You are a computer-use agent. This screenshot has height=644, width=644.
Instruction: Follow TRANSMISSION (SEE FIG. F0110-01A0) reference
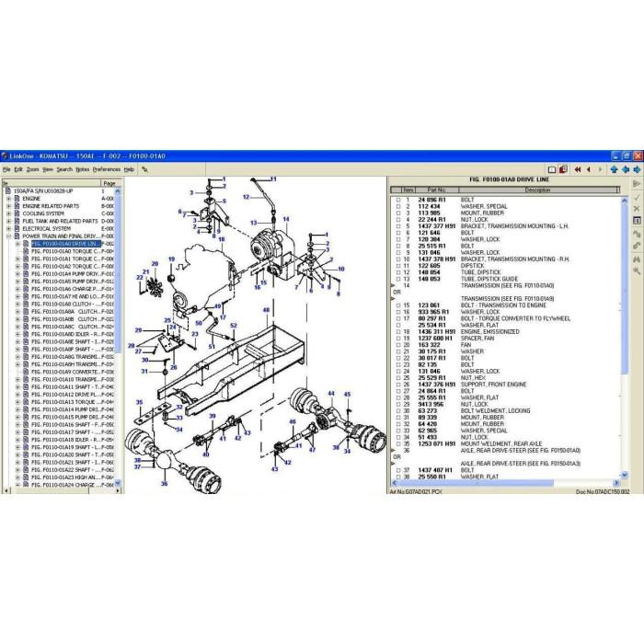[x=507, y=285]
